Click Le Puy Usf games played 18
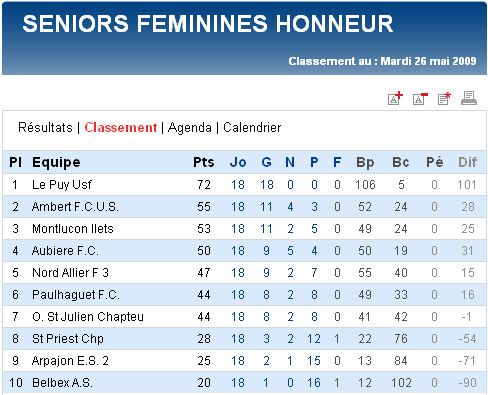488x395 pixels. (x=238, y=185)
